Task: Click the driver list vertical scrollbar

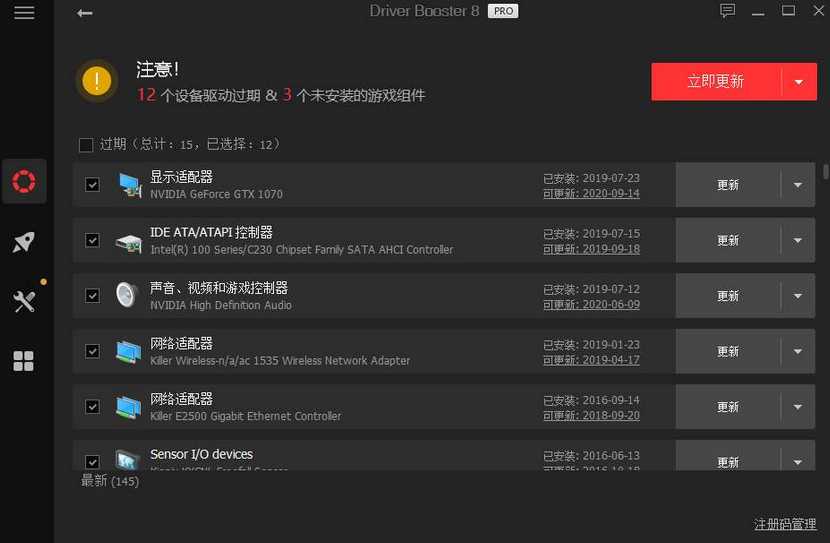Action: point(825,171)
